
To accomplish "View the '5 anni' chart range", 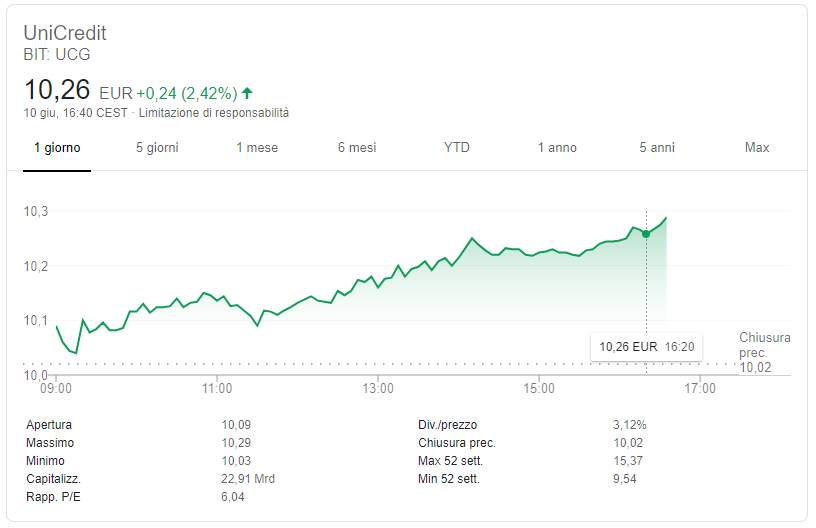I will (x=657, y=148).
